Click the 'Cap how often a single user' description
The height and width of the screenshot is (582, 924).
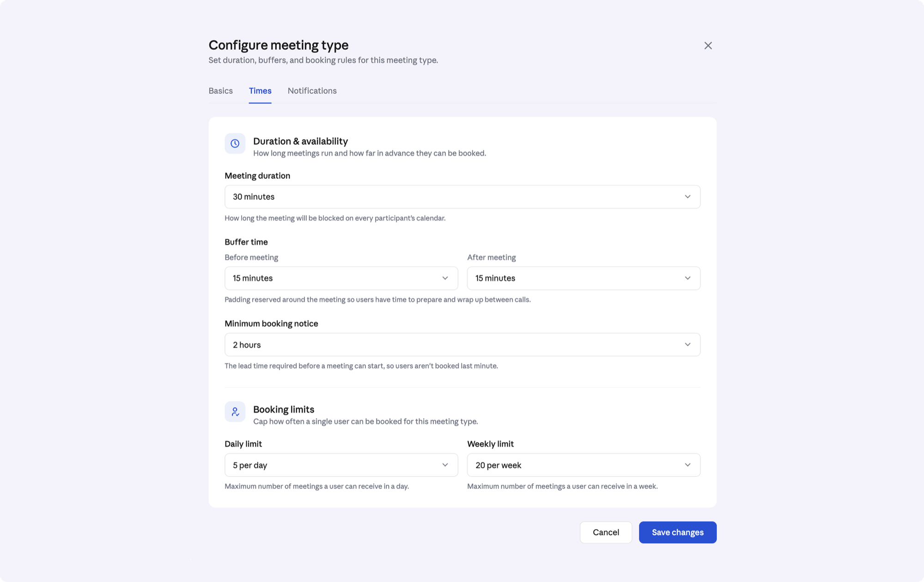365,421
